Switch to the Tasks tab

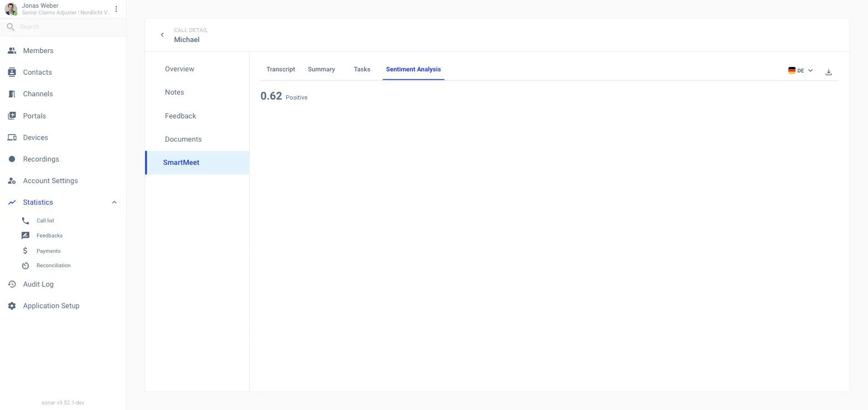[x=362, y=69]
